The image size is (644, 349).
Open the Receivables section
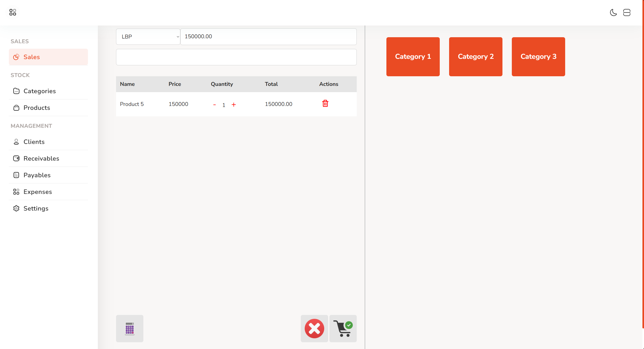pyautogui.click(x=41, y=158)
